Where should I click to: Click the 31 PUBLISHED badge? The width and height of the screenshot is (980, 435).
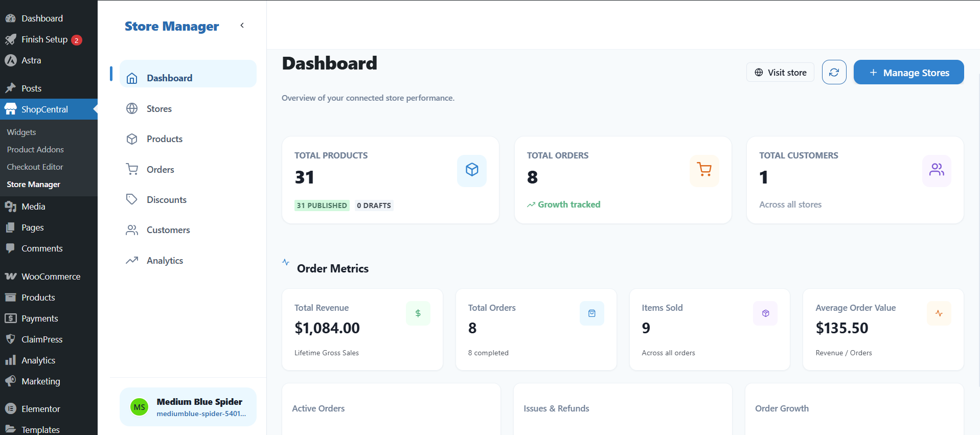click(x=322, y=205)
